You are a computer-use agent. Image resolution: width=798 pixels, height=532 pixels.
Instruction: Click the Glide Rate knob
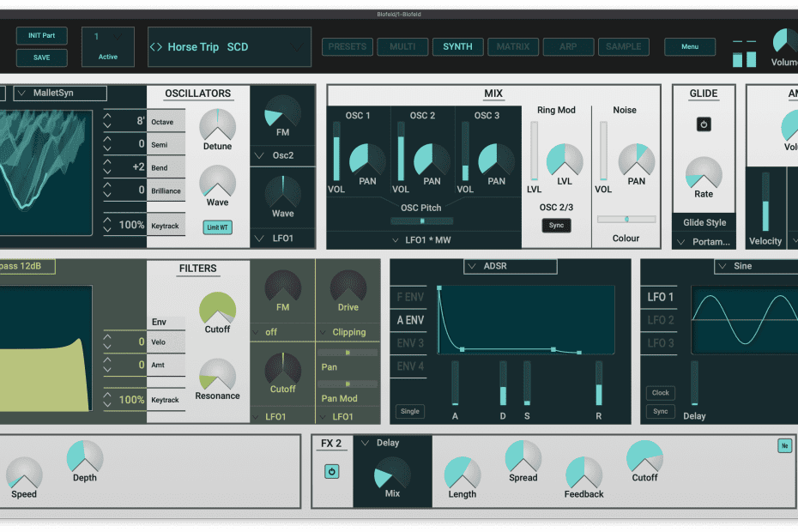704,173
